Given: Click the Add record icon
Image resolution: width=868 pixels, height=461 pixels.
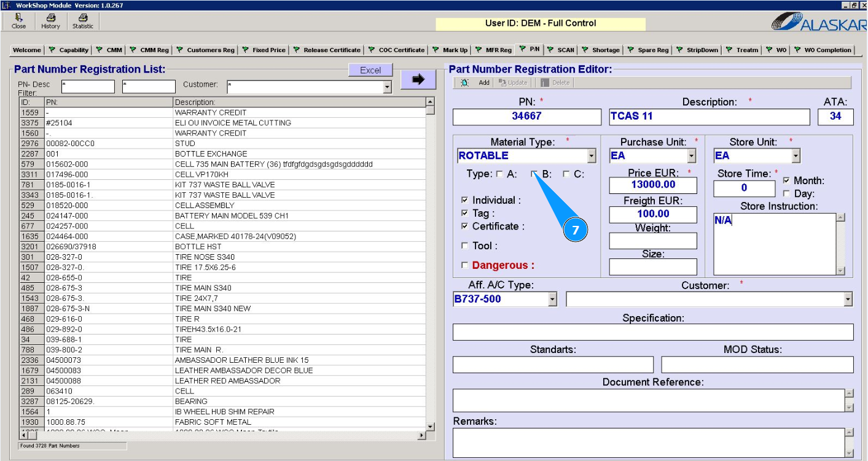Looking at the screenshot, I should coord(465,83).
